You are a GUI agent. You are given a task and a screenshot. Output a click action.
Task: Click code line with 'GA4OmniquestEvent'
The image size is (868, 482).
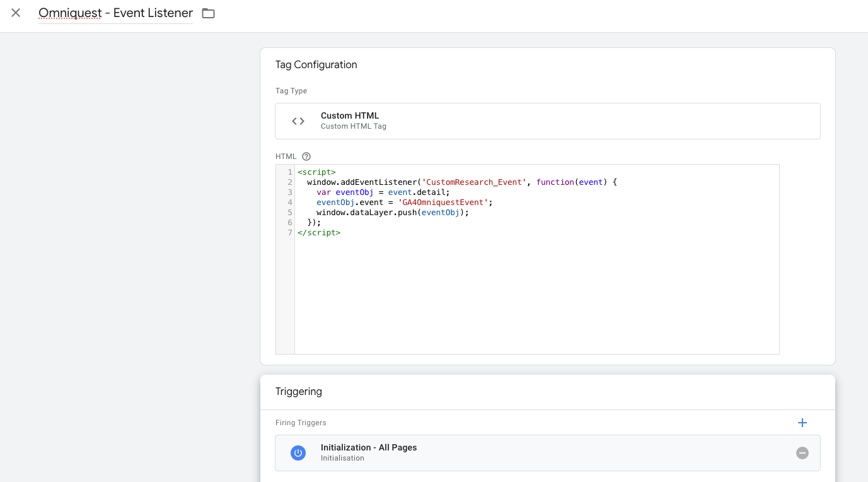404,203
